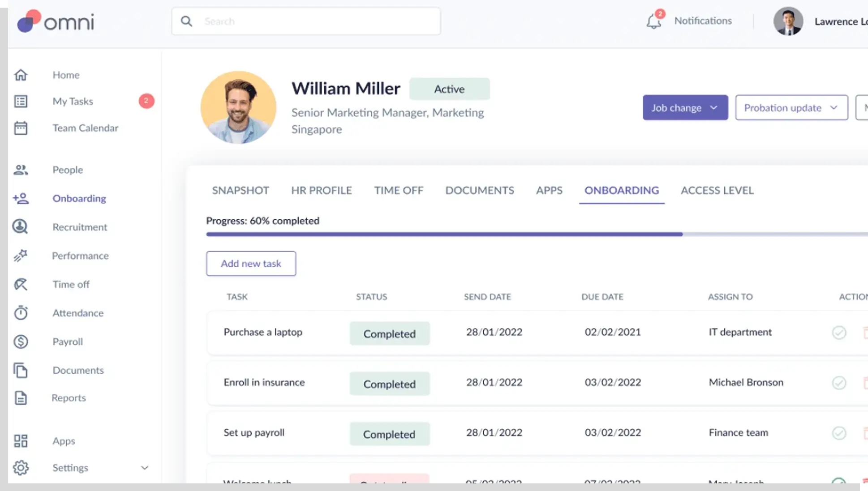This screenshot has height=491, width=868.
Task: Open the Time off umbrella icon
Action: [21, 284]
